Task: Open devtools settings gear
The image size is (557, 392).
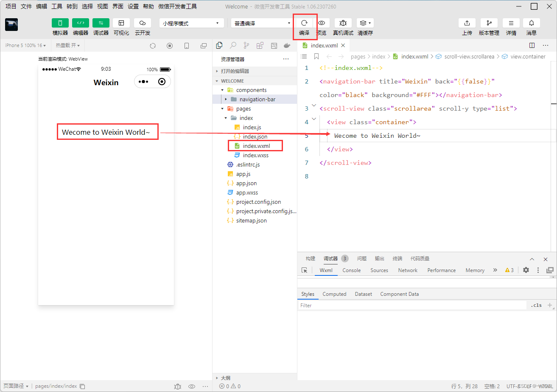Action: 526,270
